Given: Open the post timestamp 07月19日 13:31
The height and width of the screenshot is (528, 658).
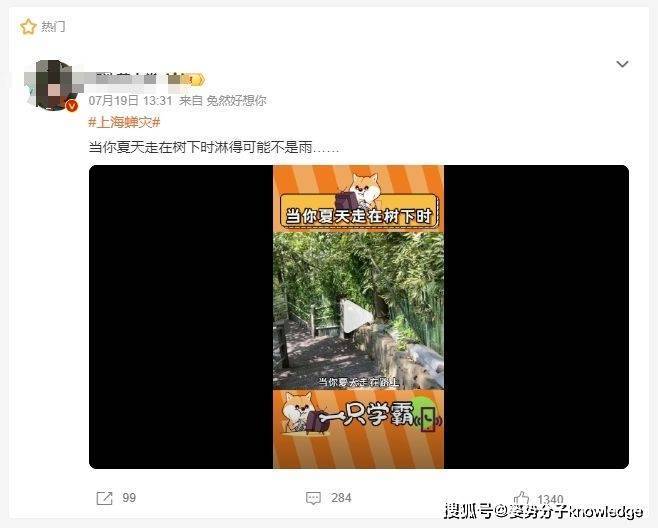Looking at the screenshot, I should (130, 101).
